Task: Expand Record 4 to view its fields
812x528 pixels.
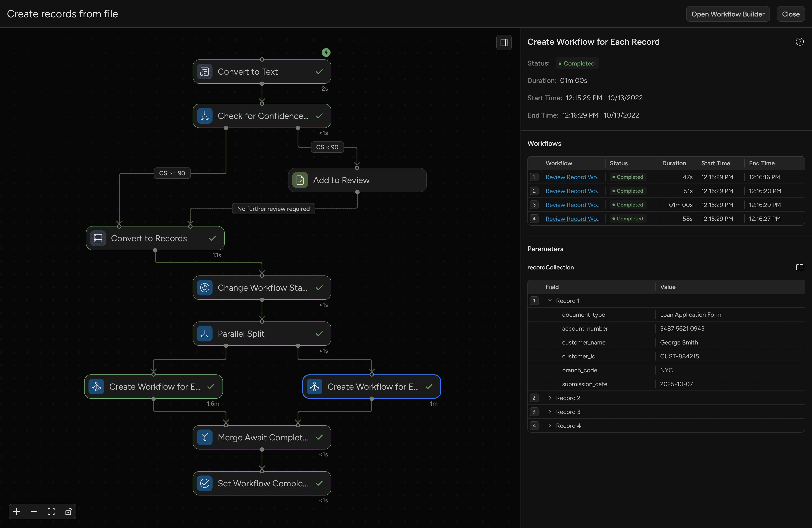Action: click(x=550, y=426)
